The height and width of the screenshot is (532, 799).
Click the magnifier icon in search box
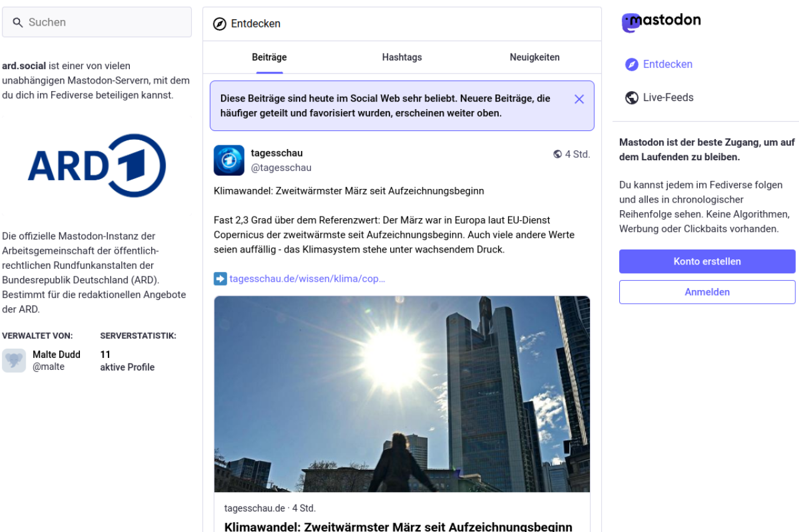coord(17,22)
